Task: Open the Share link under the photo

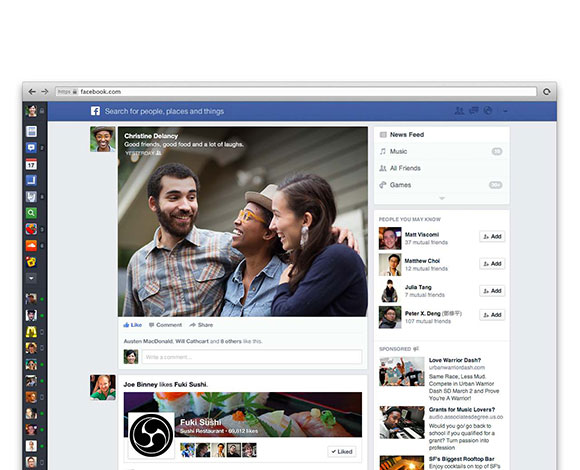Action: 201,325
